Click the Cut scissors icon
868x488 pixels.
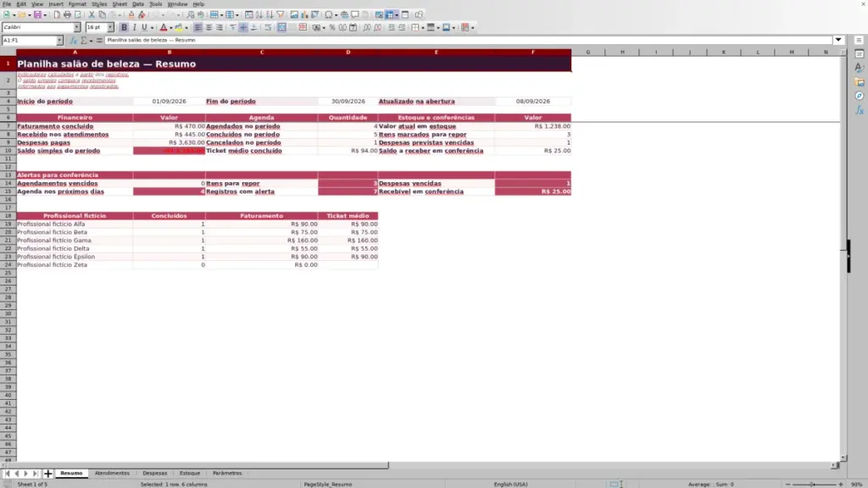click(x=92, y=15)
